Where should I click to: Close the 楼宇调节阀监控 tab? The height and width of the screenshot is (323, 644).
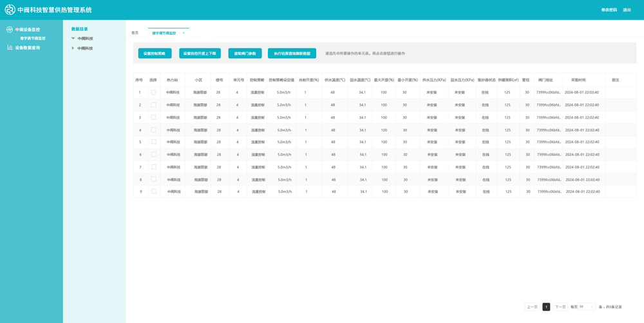tap(184, 33)
